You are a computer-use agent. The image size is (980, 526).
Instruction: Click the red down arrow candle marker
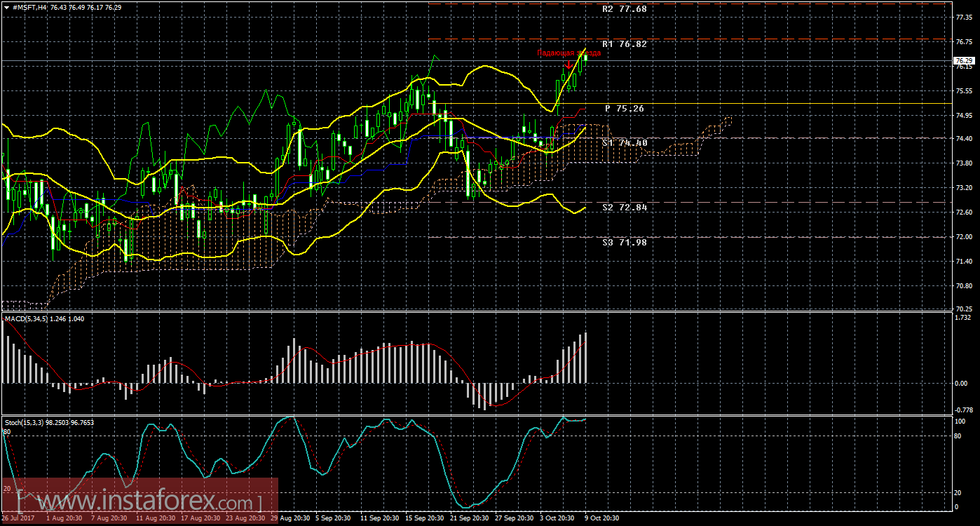click(567, 65)
